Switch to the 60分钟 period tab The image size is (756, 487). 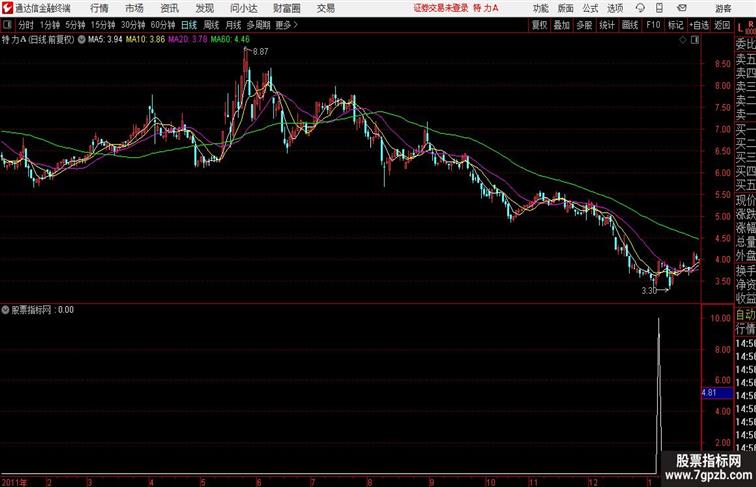tap(163, 25)
